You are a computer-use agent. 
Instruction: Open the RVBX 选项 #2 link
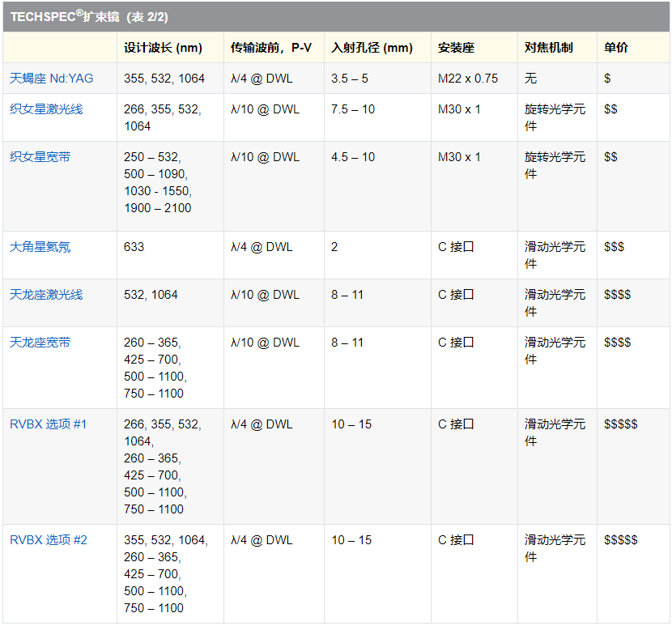coord(48,539)
